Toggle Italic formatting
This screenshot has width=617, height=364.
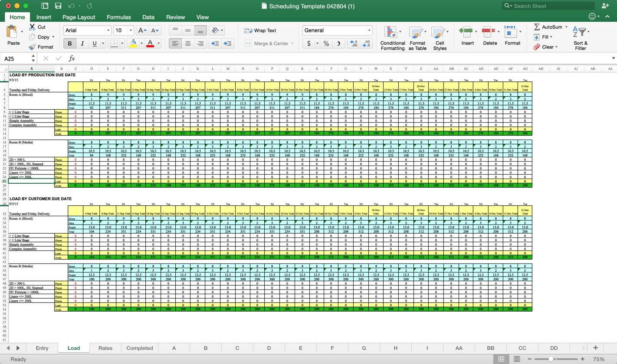point(82,43)
